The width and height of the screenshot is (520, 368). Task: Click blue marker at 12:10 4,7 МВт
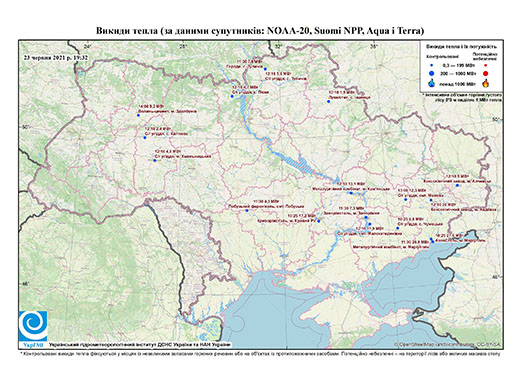232,96
